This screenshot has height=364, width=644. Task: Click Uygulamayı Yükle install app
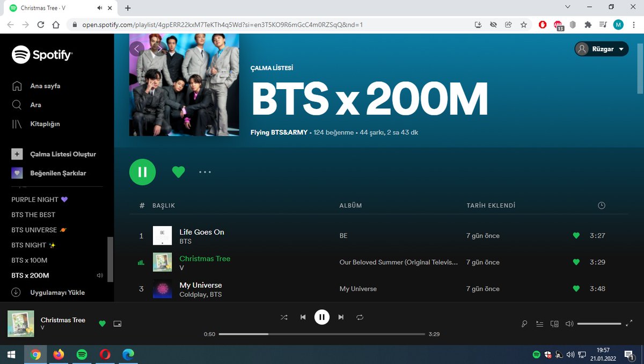point(48,293)
